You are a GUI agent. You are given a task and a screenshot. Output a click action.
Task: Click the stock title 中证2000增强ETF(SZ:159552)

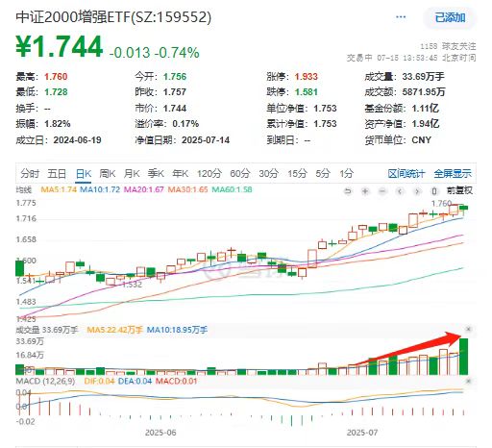tap(113, 17)
